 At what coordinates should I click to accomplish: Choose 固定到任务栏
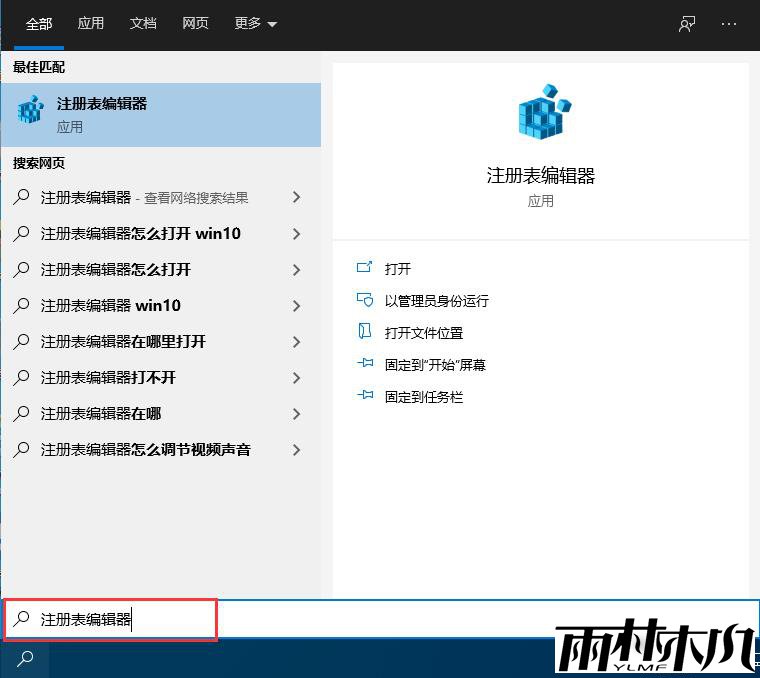pos(424,397)
